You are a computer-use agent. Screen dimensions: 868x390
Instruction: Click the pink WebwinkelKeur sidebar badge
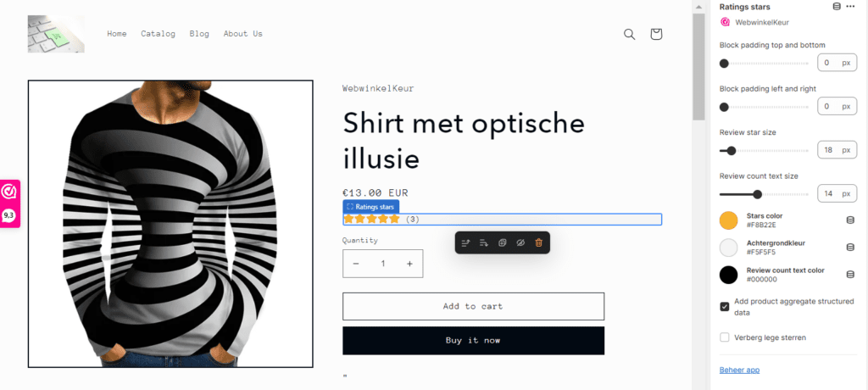[x=9, y=203]
